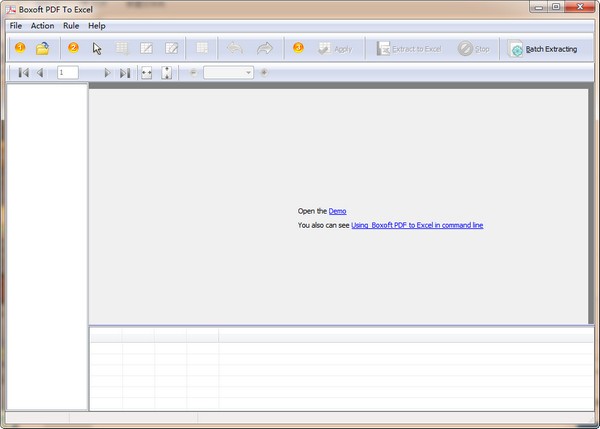This screenshot has width=600, height=429.
Task: Close the Boxoft PDF To Excel window
Action: click(580, 7)
